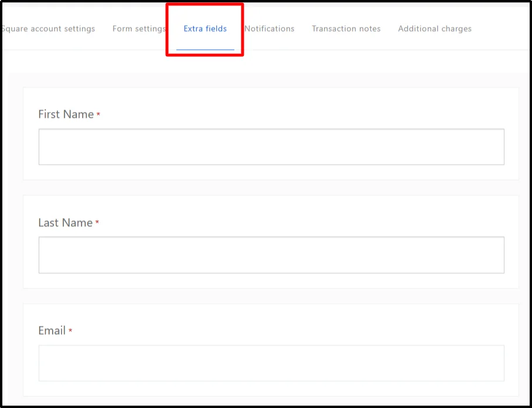Click inside the First Name text box
This screenshot has width=532, height=408.
271,147
